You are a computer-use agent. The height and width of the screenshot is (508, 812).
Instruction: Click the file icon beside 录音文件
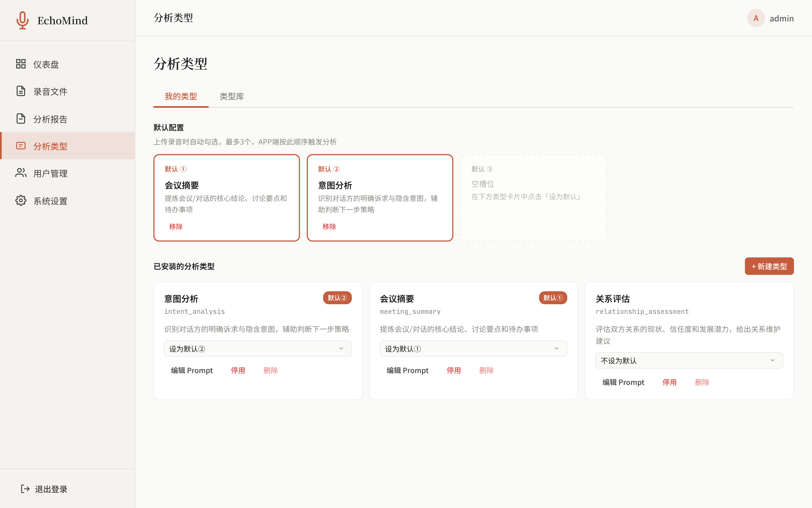click(x=21, y=91)
